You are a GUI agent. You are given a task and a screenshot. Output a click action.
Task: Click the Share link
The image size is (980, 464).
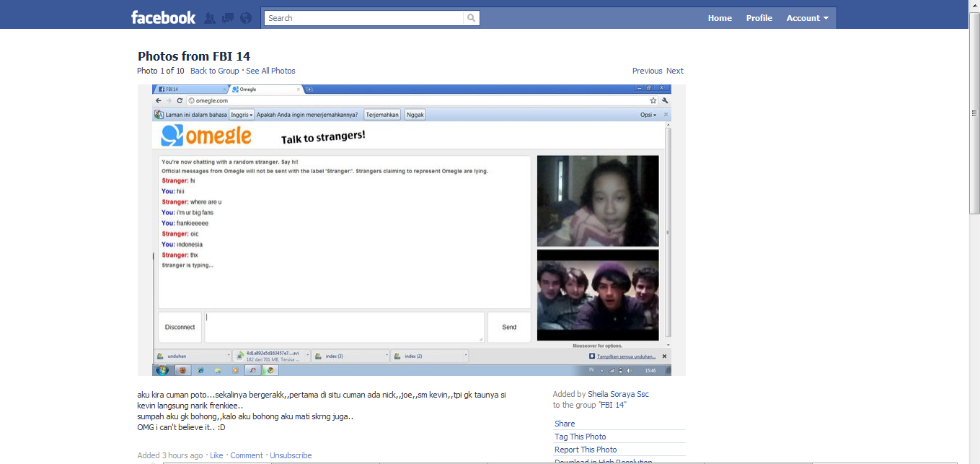tap(565, 424)
